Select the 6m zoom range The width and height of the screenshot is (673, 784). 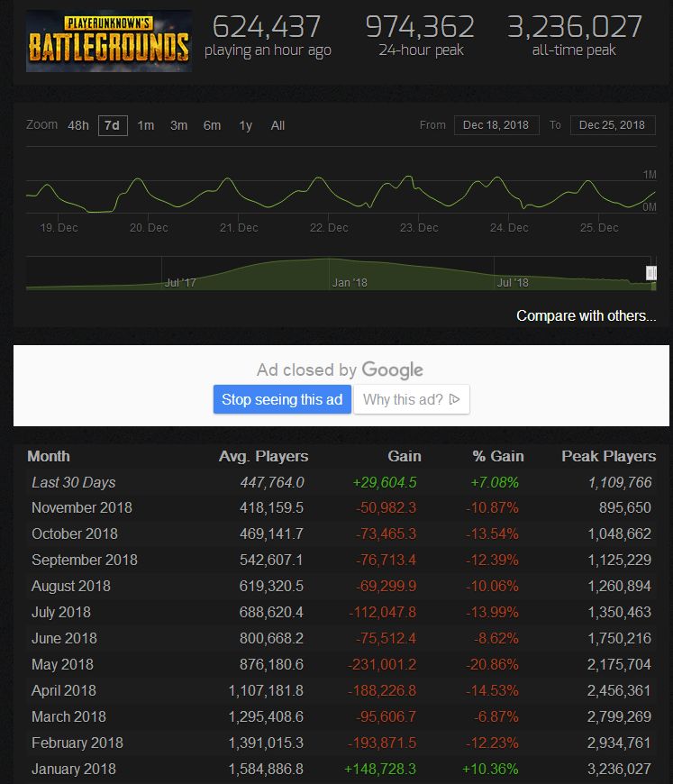212,125
